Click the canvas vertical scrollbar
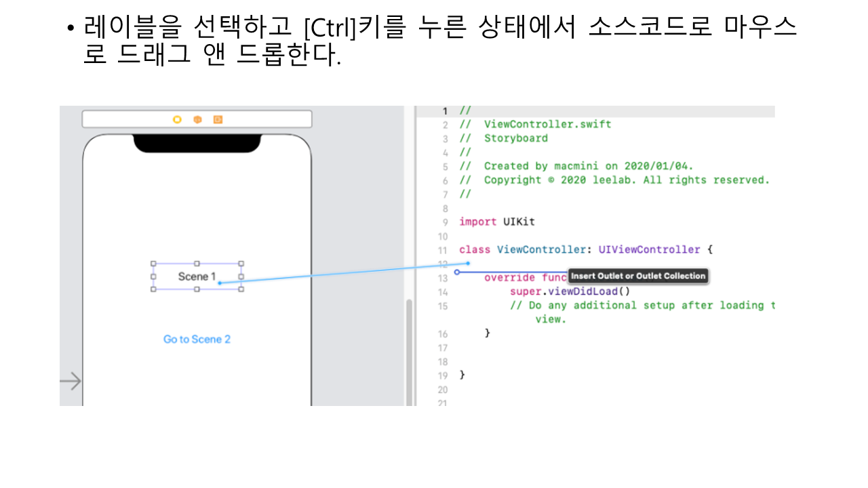Screen dimensions: 868x488 tap(409, 352)
